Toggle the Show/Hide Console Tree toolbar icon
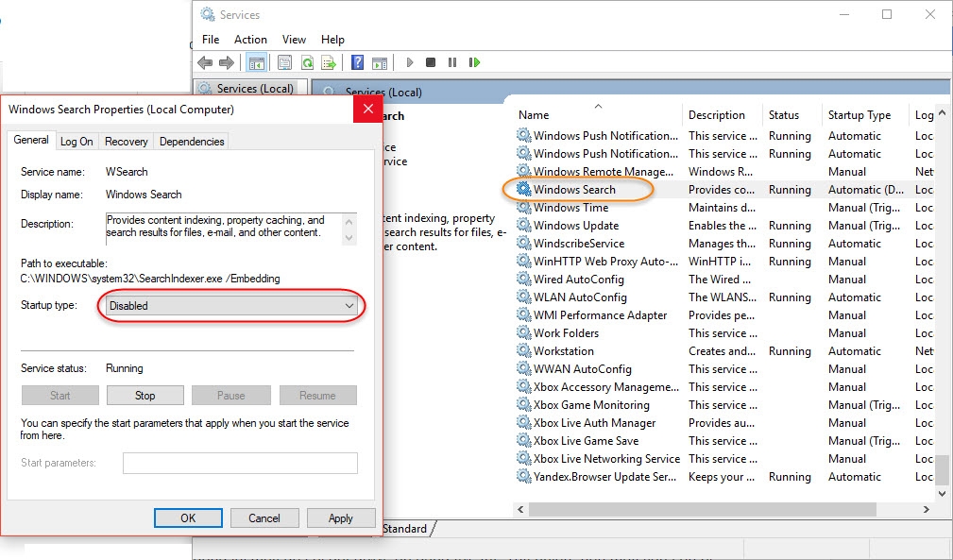The width and height of the screenshot is (953, 560). click(257, 62)
